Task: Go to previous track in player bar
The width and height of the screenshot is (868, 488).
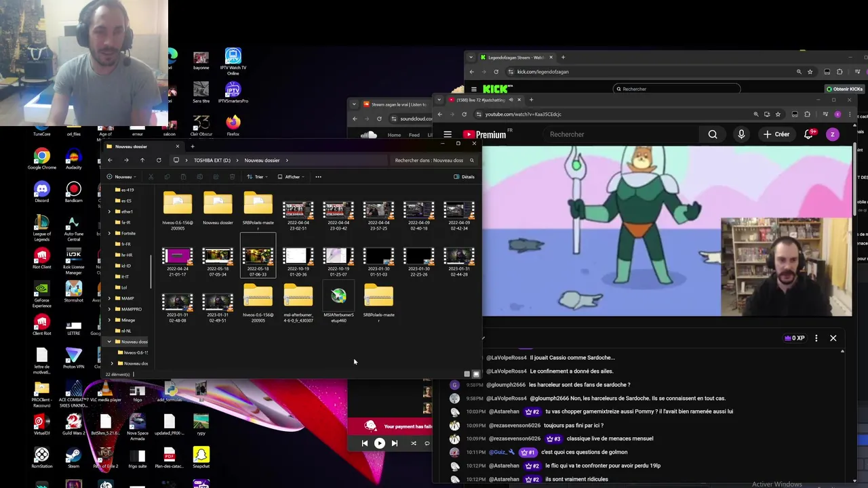Action: click(x=364, y=443)
